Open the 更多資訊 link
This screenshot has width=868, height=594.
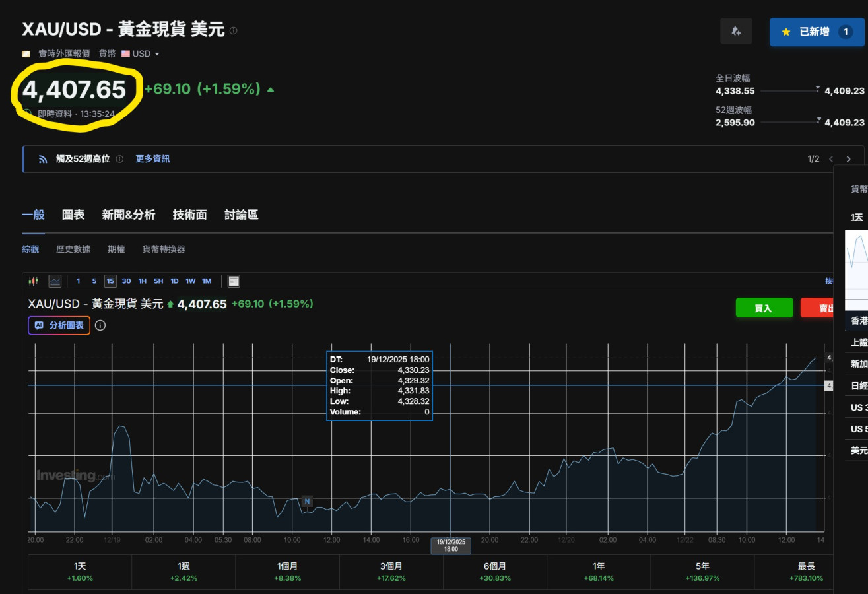[x=152, y=159]
